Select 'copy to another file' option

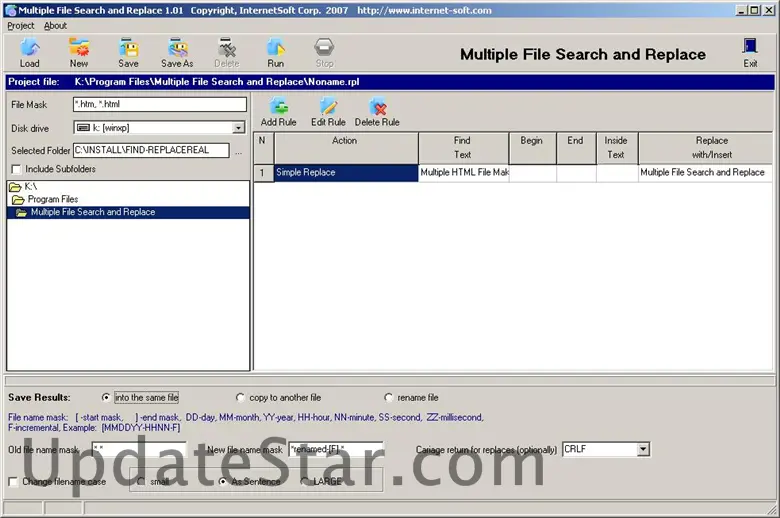(x=240, y=398)
